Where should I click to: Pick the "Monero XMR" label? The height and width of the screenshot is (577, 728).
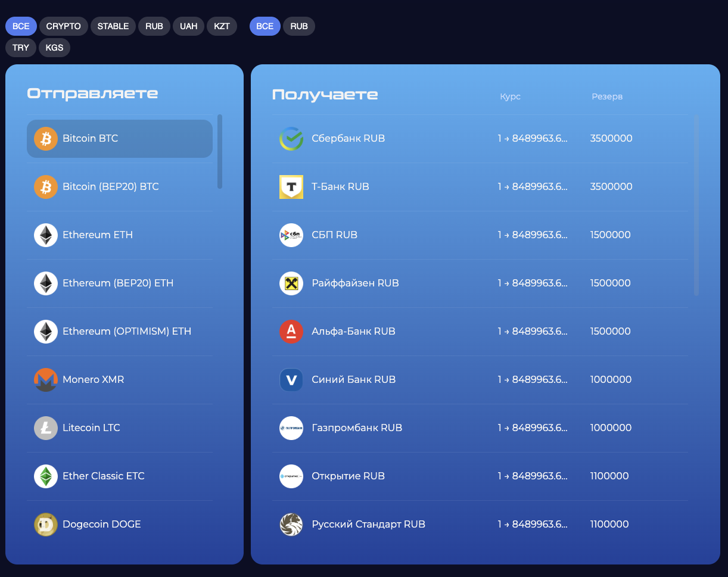[x=94, y=379]
